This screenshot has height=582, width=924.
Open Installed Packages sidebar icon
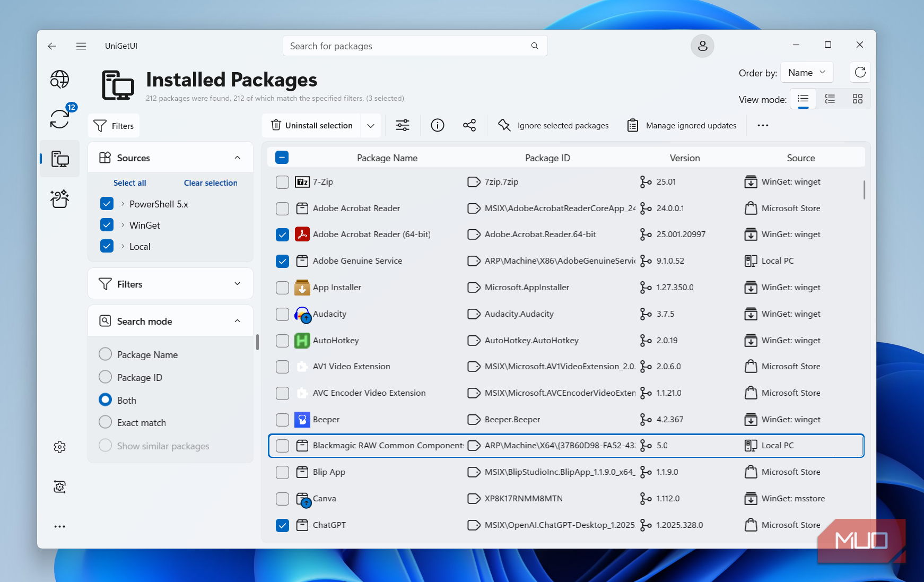coord(59,159)
